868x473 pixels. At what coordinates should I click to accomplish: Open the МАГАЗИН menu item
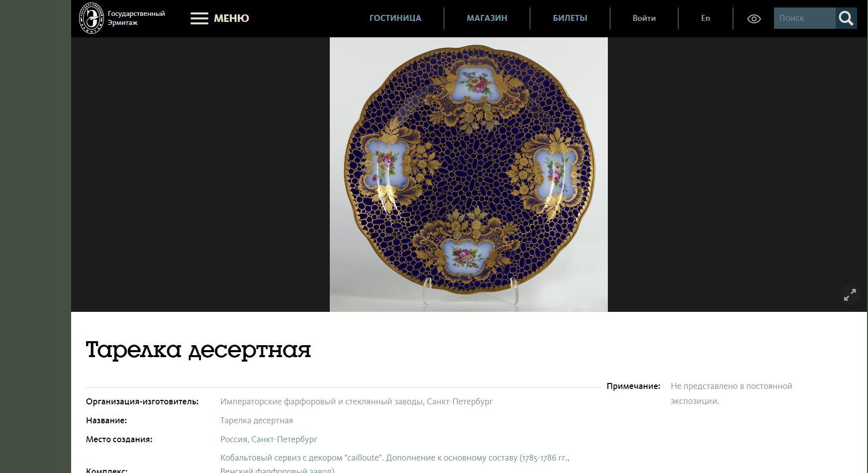[487, 18]
